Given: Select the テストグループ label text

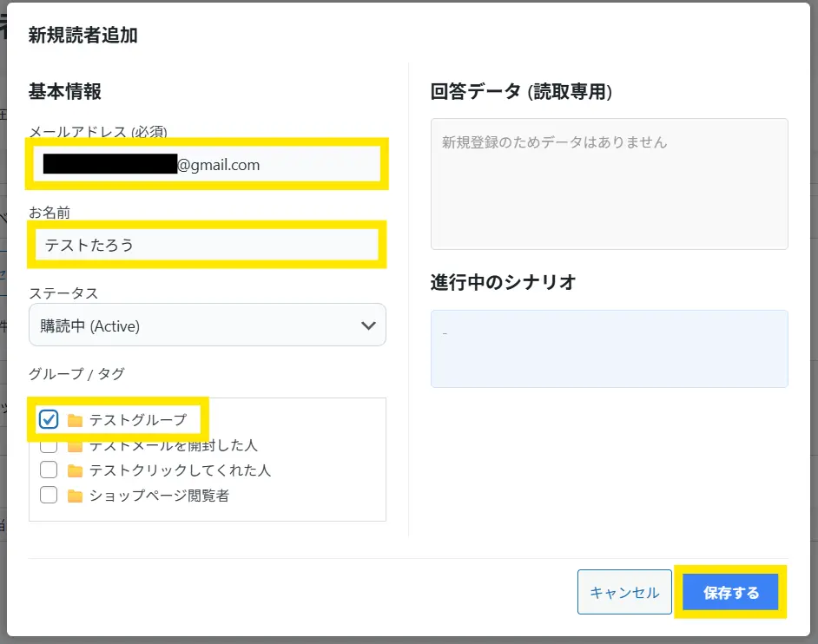Looking at the screenshot, I should click(x=138, y=420).
